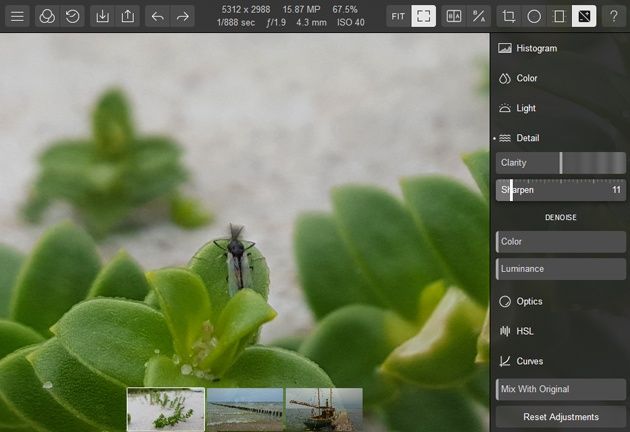
Task: Select the sailing ship thumbnail
Action: pyautogui.click(x=324, y=409)
